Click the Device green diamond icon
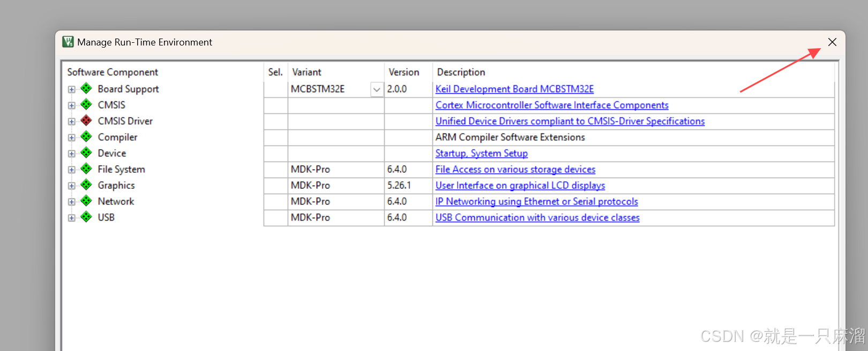The height and width of the screenshot is (351, 868). tap(86, 152)
